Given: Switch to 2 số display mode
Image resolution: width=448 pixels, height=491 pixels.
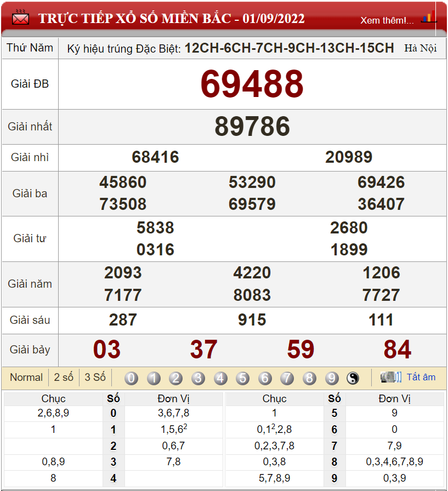Looking at the screenshot, I should [x=64, y=378].
